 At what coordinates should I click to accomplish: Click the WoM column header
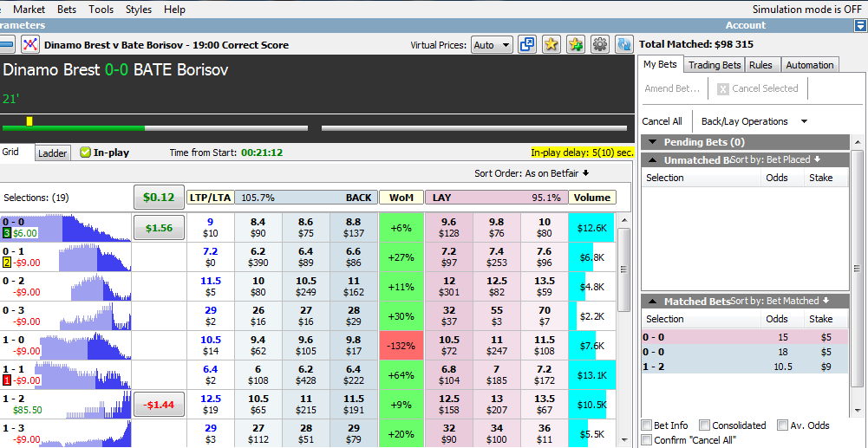click(401, 198)
